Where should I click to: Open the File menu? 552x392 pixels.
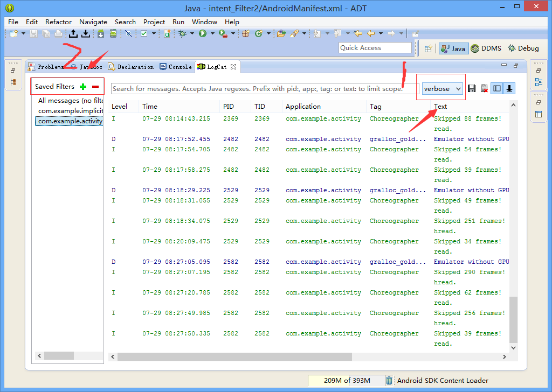pos(13,22)
